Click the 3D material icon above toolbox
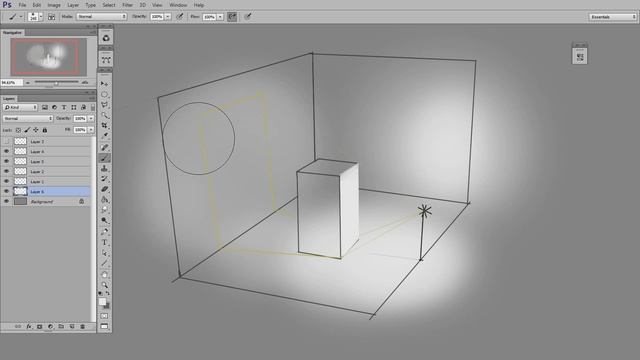 click(x=106, y=38)
